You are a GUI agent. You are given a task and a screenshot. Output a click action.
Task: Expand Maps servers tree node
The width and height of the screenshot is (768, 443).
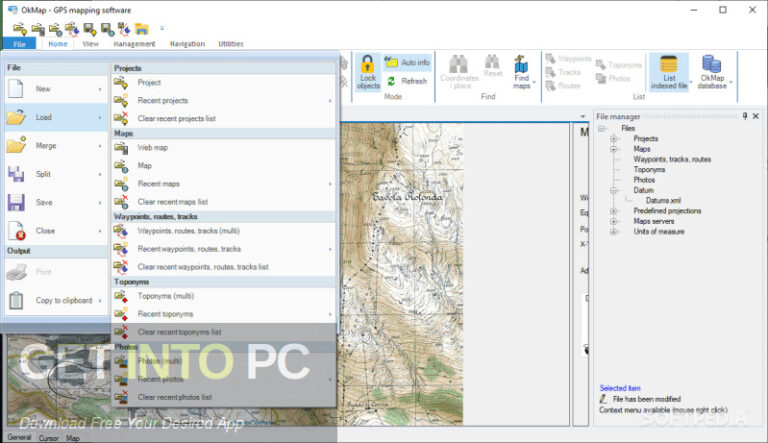pos(613,222)
